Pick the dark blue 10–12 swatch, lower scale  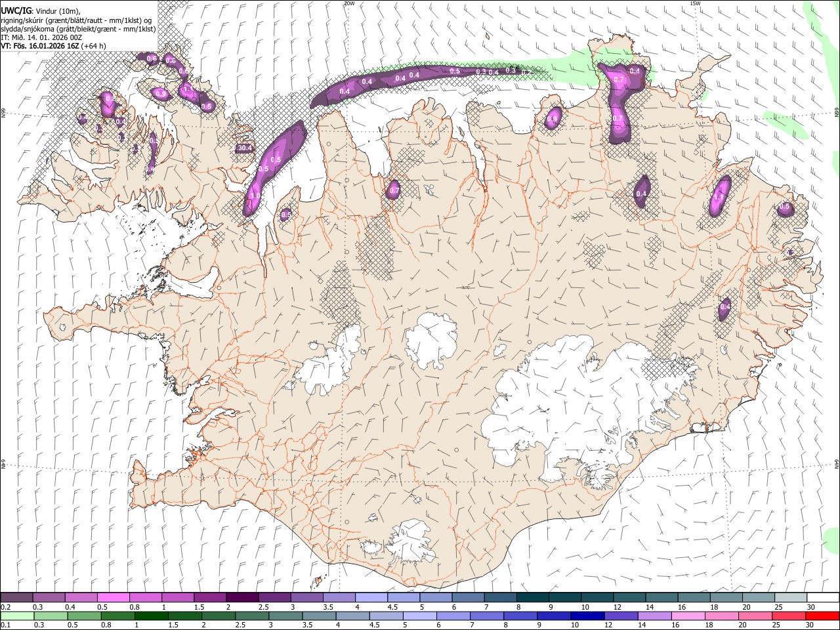(x=588, y=616)
